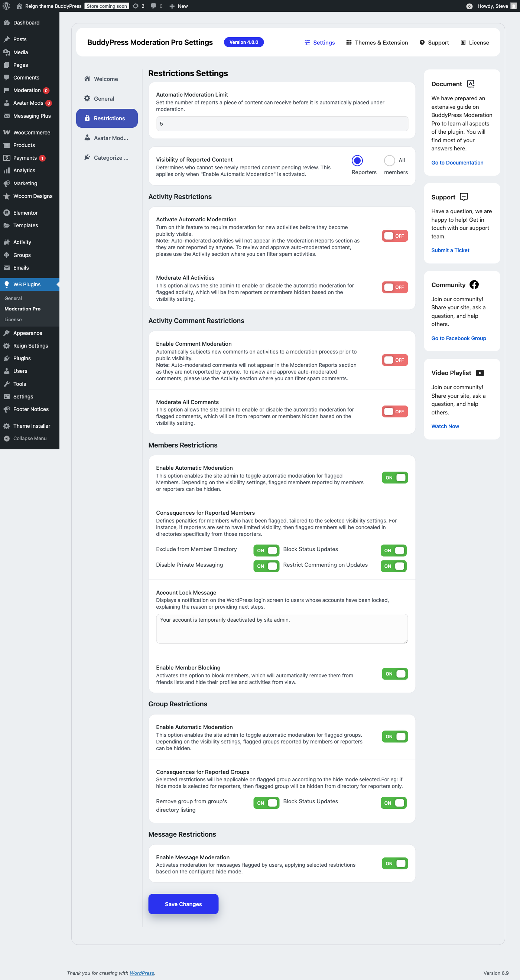Open Avatar Mod... section tab
520x980 pixels.
[107, 138]
